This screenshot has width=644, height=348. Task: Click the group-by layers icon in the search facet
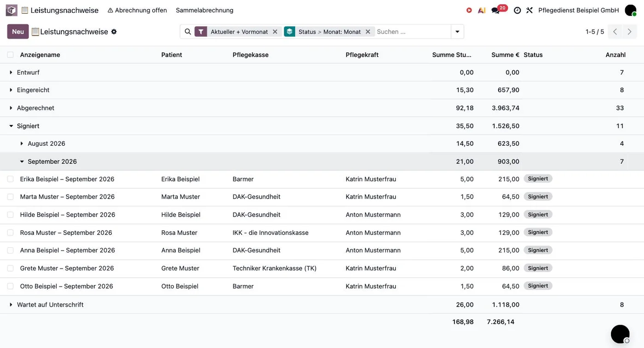tap(289, 32)
